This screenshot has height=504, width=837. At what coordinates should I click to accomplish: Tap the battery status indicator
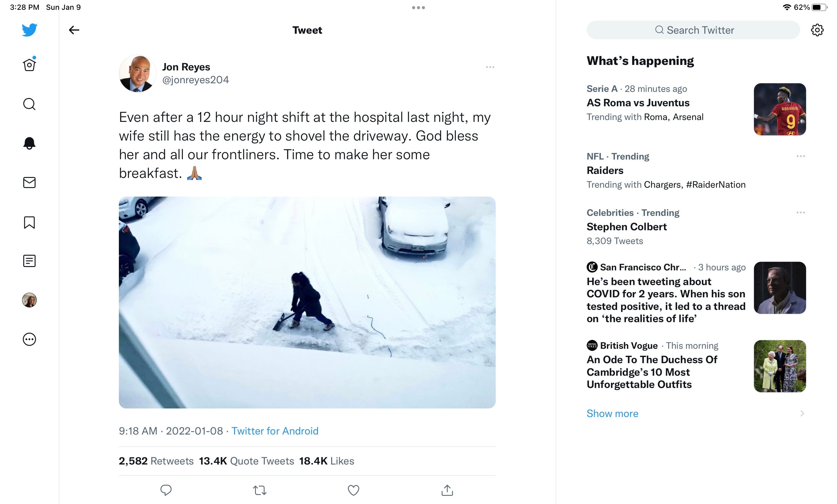click(x=819, y=7)
